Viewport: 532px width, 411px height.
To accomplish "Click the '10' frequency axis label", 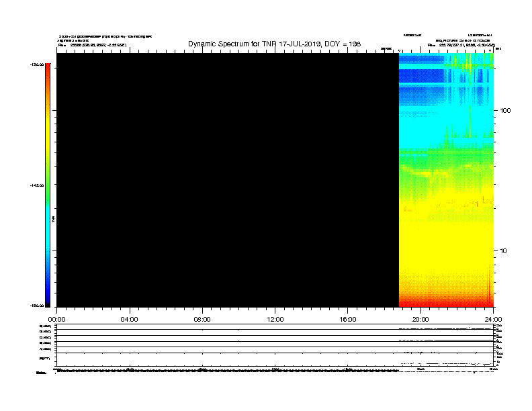I will tap(503, 251).
